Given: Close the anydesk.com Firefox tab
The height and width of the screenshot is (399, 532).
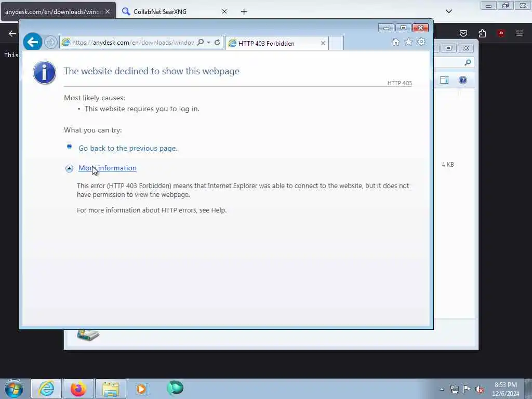Looking at the screenshot, I should [108, 11].
